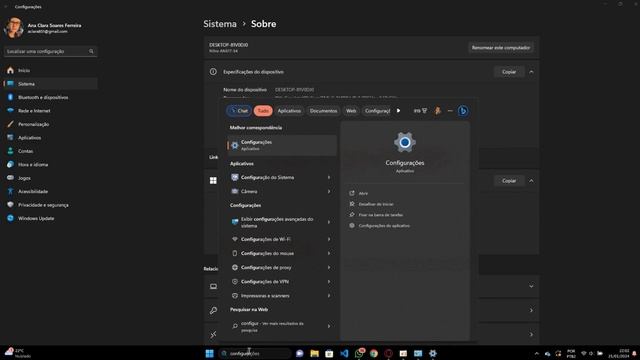
Task: Open WhatsApp from the taskbar
Action: click(x=359, y=353)
